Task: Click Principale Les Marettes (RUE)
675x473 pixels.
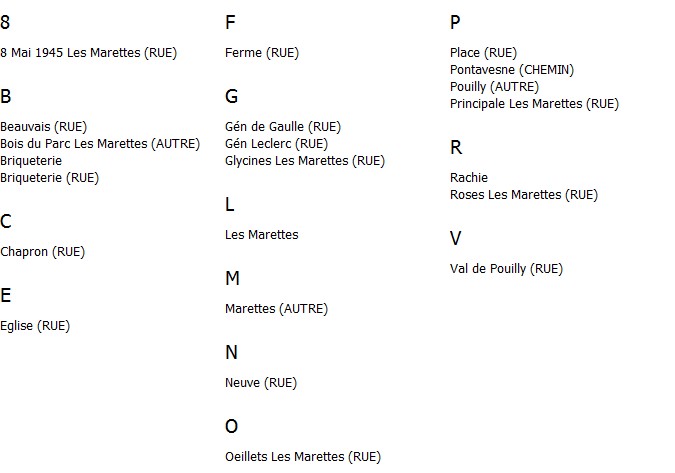Action: pyautogui.click(x=534, y=104)
